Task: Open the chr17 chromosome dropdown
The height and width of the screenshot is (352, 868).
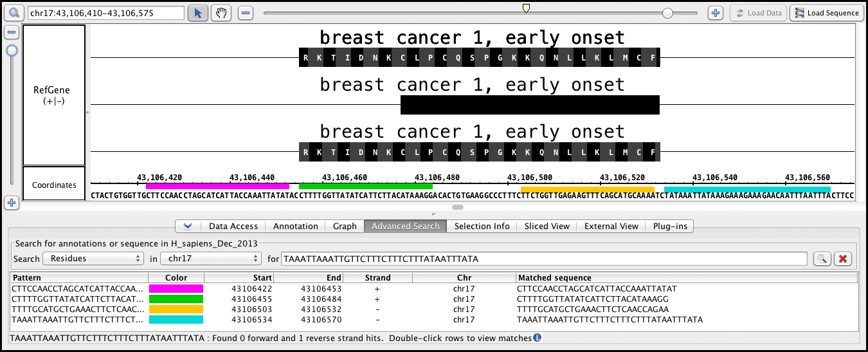Action: (x=210, y=259)
